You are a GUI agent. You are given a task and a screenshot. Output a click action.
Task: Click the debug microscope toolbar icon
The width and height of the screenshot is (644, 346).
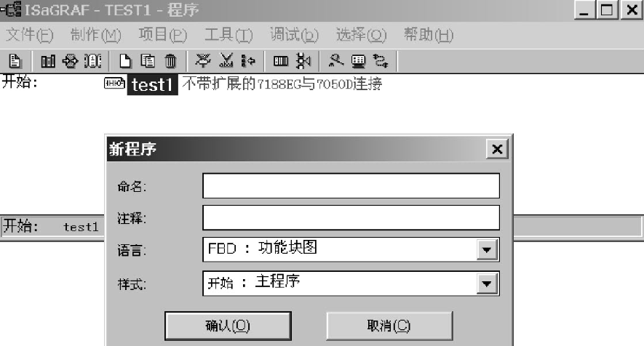336,61
